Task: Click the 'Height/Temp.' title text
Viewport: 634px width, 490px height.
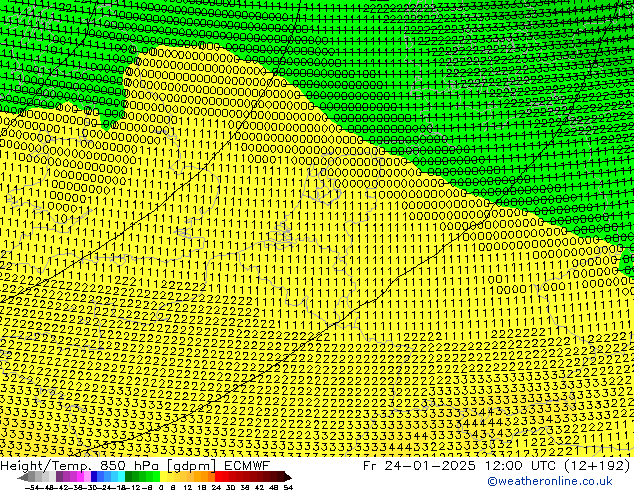Action: (46, 466)
